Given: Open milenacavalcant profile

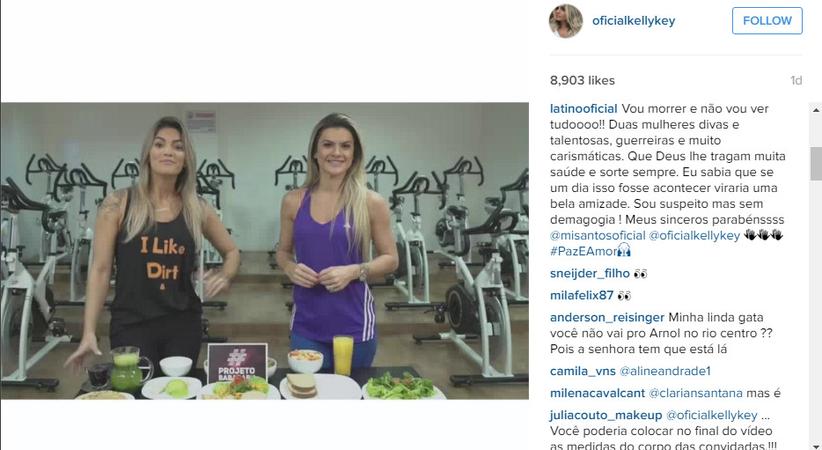Looking at the screenshot, I should point(597,393).
